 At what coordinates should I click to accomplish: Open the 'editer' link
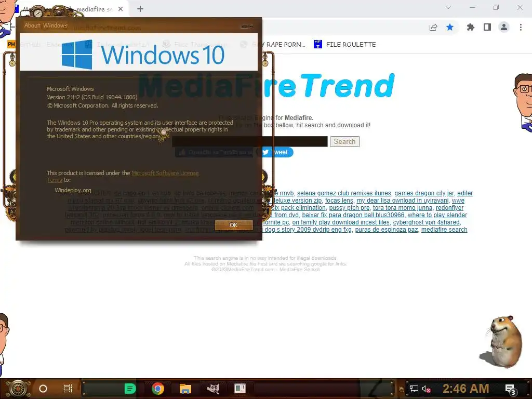pos(465,193)
